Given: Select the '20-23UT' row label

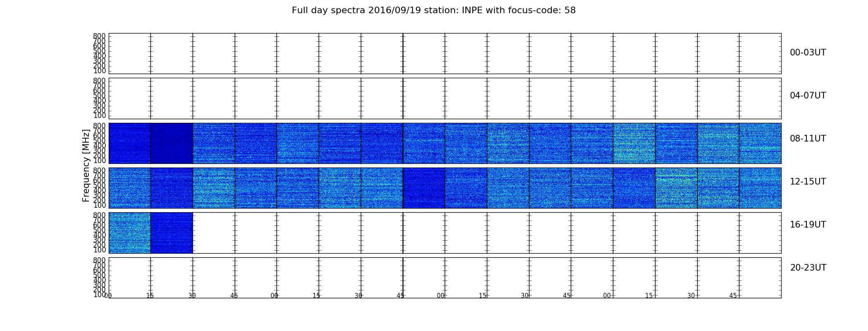Looking at the screenshot, I should pos(808,268).
